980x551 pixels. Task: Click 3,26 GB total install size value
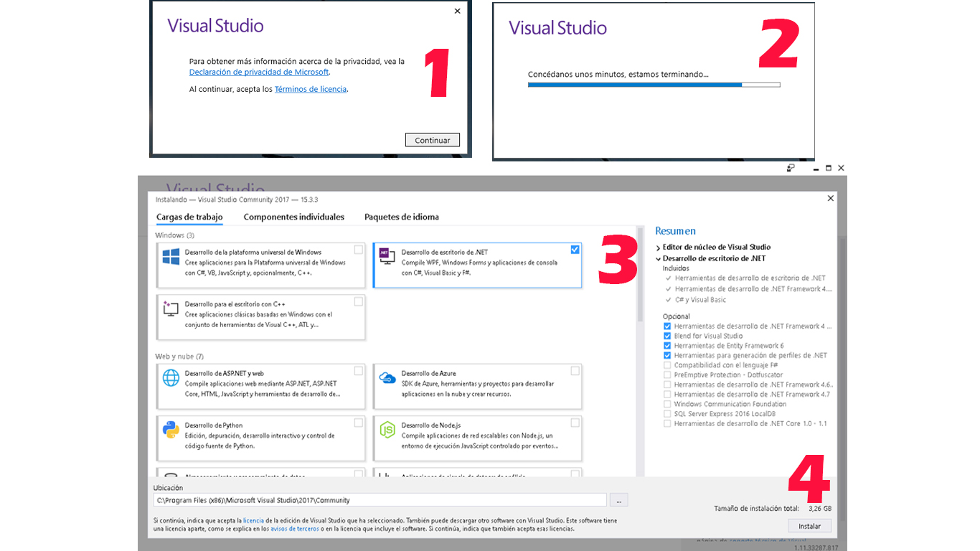click(x=820, y=508)
